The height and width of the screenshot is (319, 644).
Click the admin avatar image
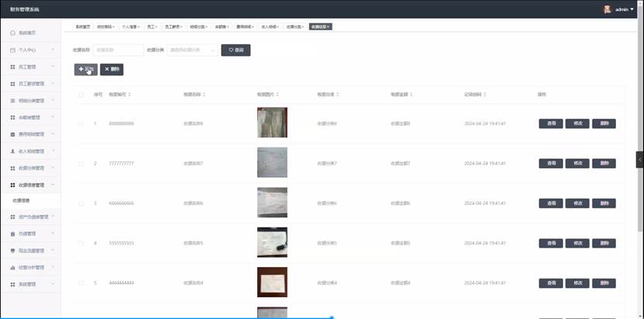point(607,9)
